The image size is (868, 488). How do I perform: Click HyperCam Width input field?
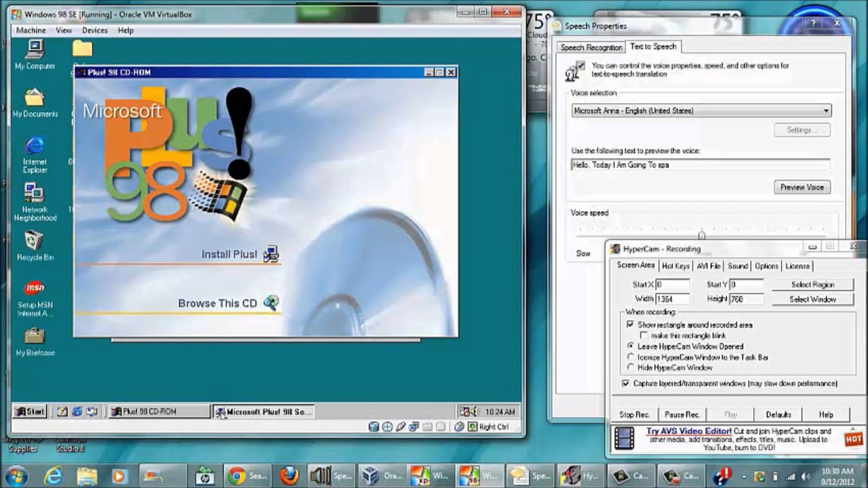(672, 299)
